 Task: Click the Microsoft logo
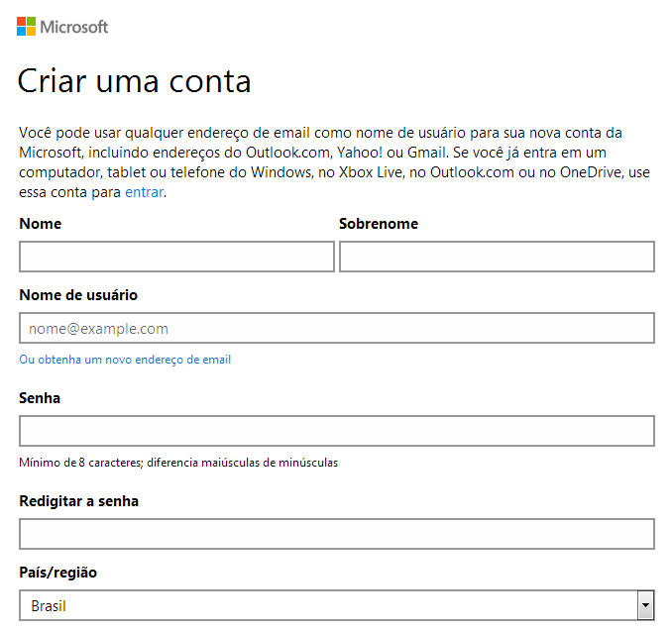click(62, 27)
